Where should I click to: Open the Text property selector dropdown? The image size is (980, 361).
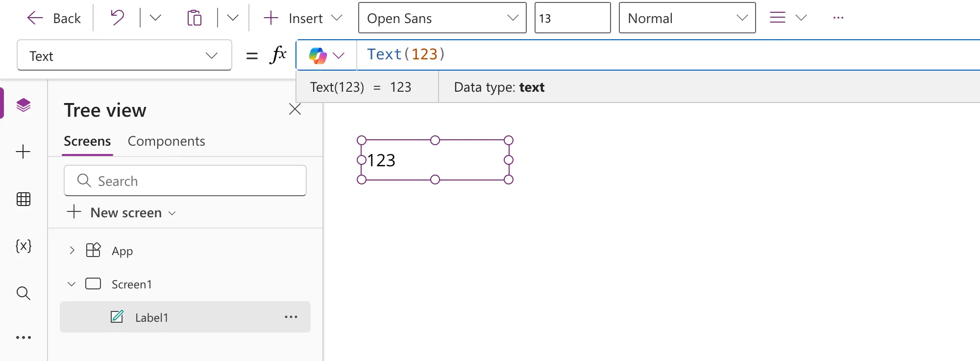[124, 55]
